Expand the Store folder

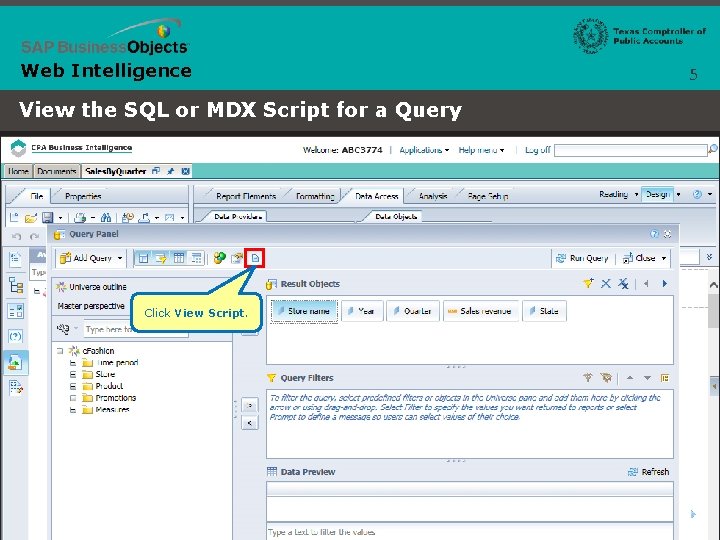[73, 374]
